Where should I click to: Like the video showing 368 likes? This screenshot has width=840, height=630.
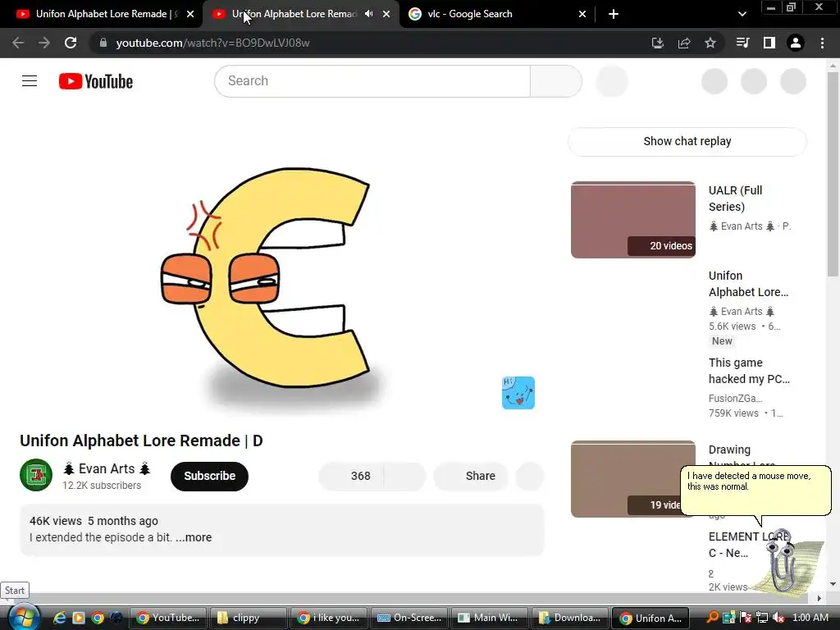tap(351, 477)
